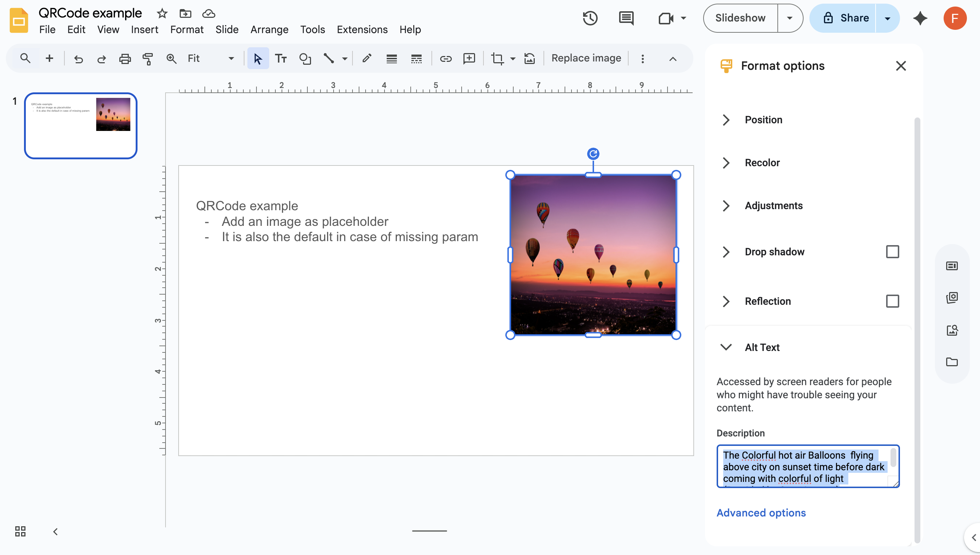Open version history clock icon
The image size is (980, 555).
click(x=590, y=18)
